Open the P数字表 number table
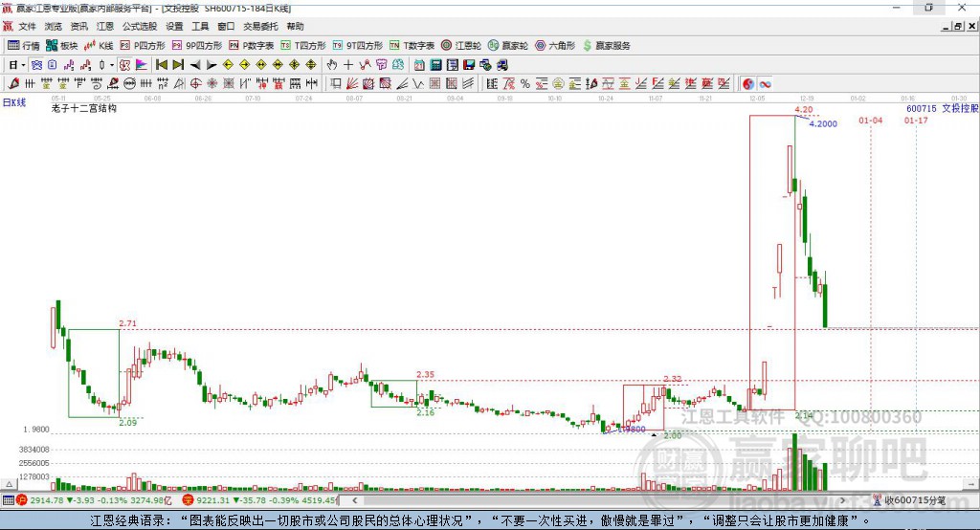The image size is (980, 530). pos(251,46)
